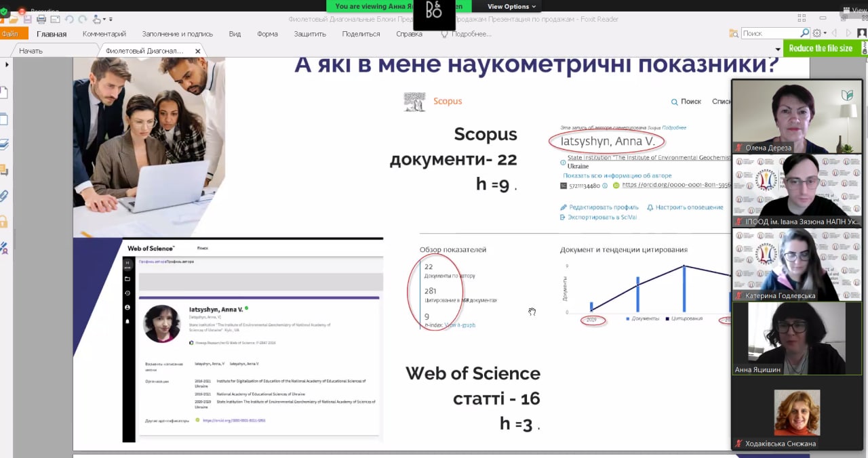Open the Вид ribbon tab
This screenshot has width=868, height=458.
point(235,34)
